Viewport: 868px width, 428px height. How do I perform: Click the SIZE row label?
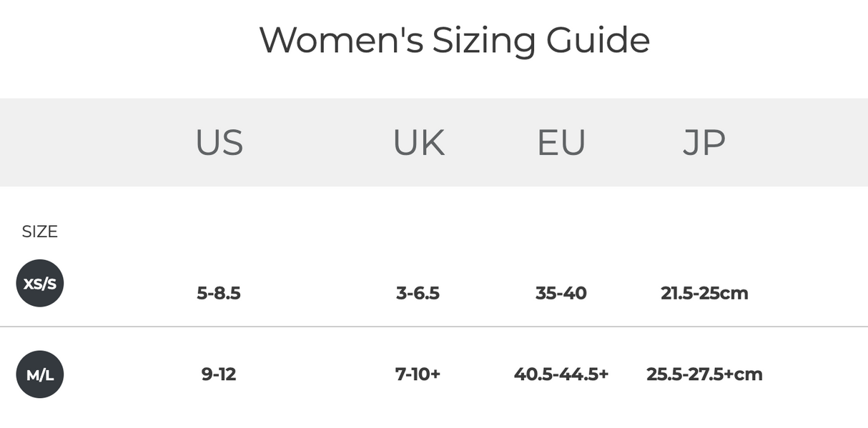39,232
